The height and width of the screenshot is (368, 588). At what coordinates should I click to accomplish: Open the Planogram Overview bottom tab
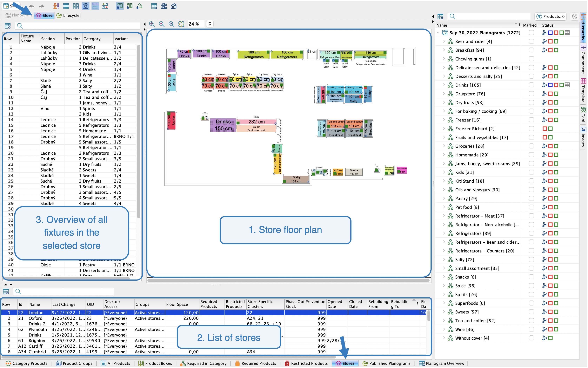coord(442,363)
